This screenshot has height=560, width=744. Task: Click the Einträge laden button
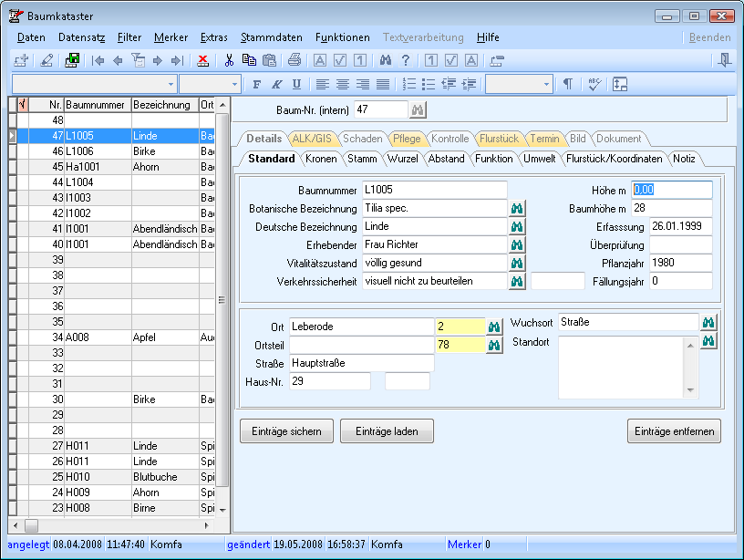[387, 430]
